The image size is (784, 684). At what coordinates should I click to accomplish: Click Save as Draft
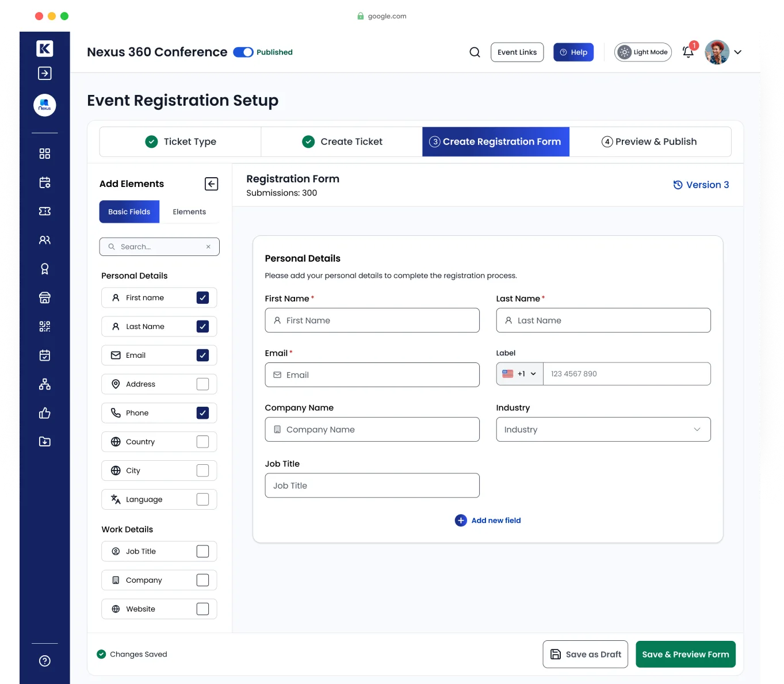point(586,655)
